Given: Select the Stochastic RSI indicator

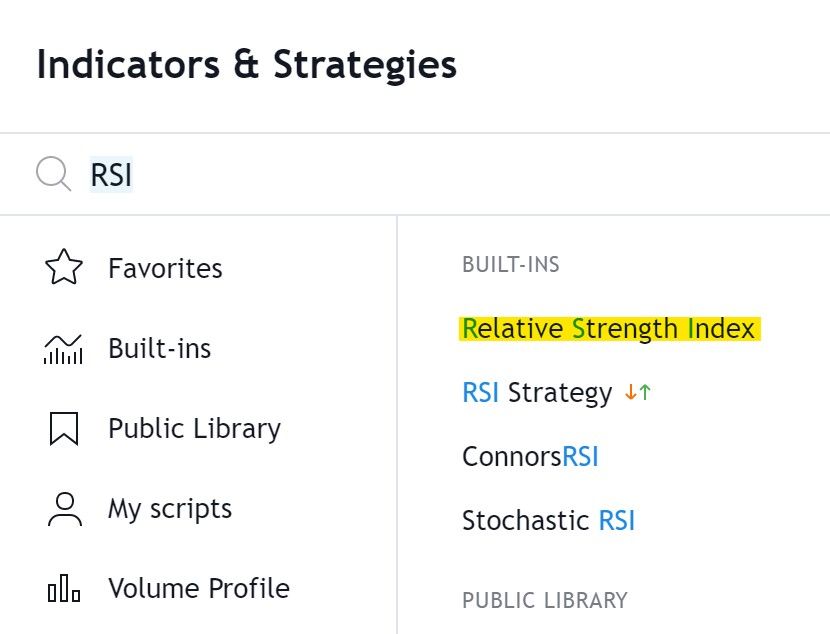Looking at the screenshot, I should [548, 520].
